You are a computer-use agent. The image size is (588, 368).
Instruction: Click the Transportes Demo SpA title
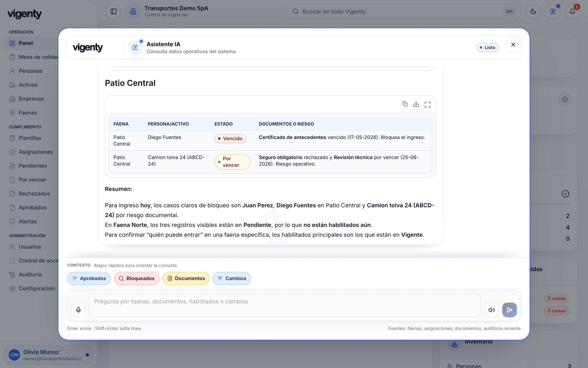176,8
